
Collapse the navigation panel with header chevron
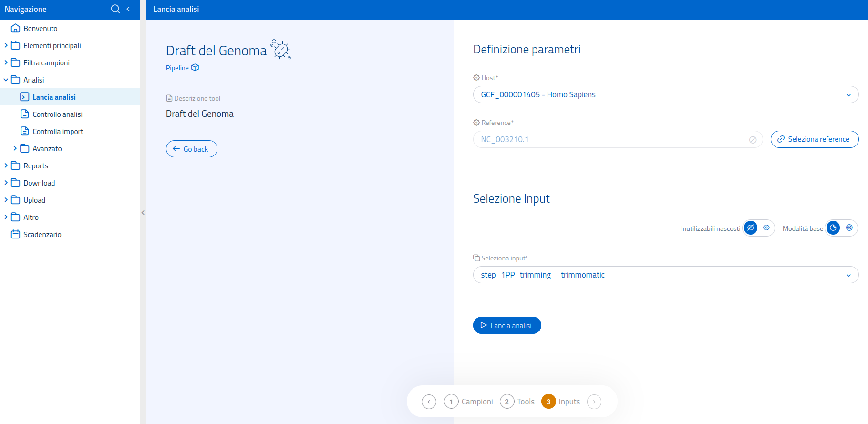(128, 9)
